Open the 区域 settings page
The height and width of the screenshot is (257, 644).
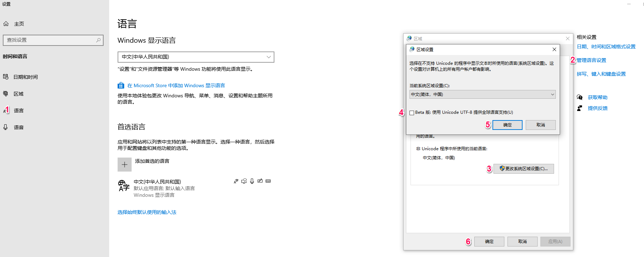click(x=19, y=94)
